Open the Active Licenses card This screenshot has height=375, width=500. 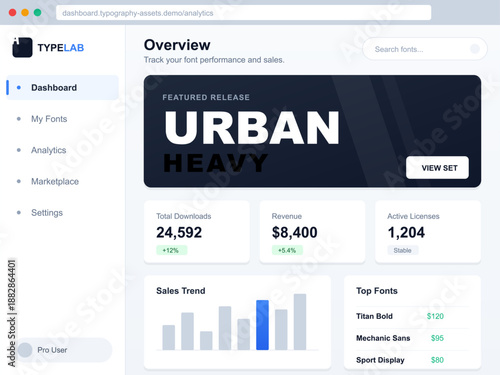(428, 232)
